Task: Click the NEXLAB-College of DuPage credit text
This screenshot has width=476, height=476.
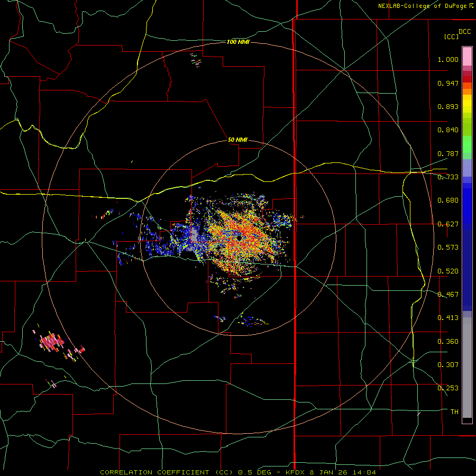Action: pos(425,6)
